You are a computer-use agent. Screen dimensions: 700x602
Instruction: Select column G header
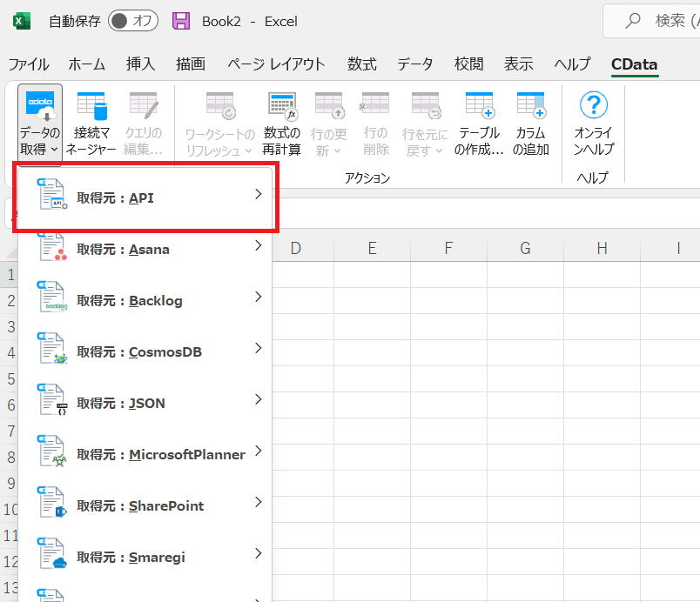[526, 248]
